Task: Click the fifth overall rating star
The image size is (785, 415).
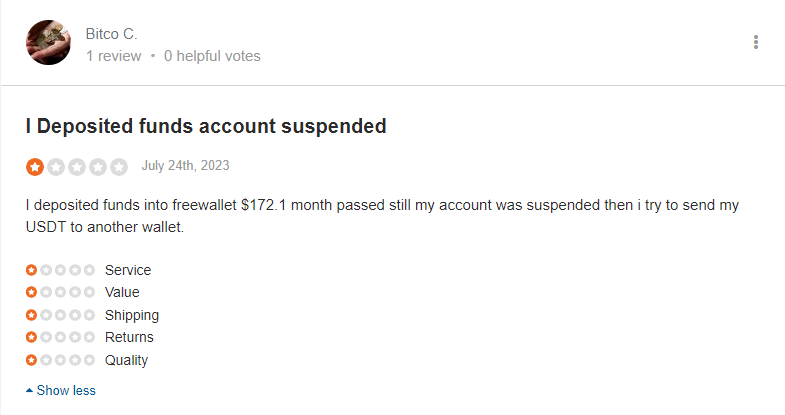Action: [x=119, y=166]
